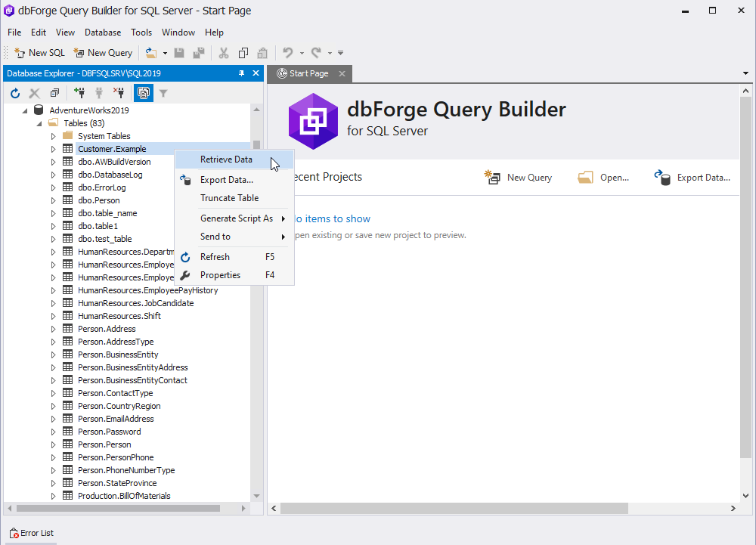Click the Save floppy disk icon
Image resolution: width=756 pixels, height=545 pixels.
[x=179, y=52]
